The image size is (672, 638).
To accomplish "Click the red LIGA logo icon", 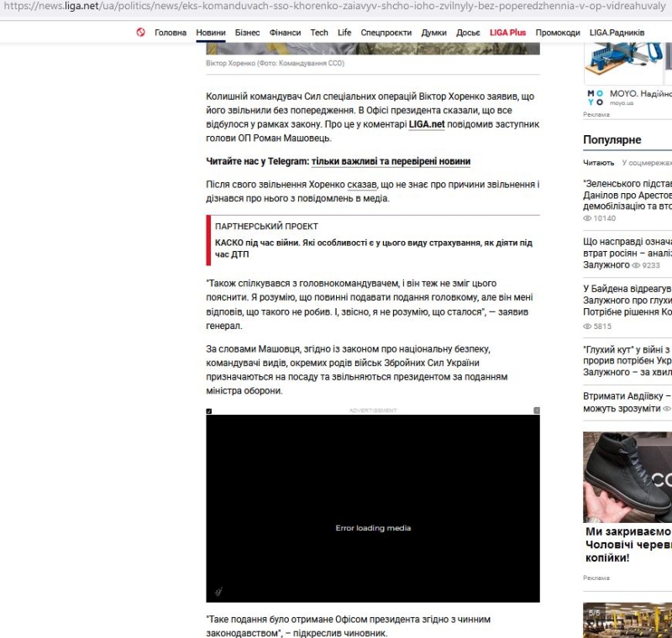I will (140, 33).
